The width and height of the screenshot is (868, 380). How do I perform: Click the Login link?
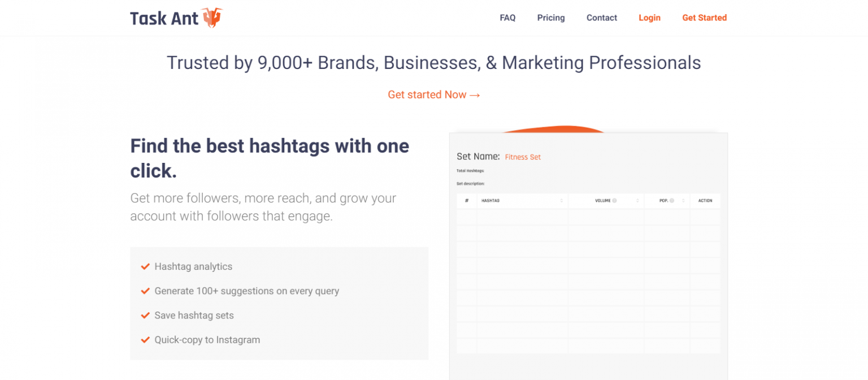click(649, 18)
